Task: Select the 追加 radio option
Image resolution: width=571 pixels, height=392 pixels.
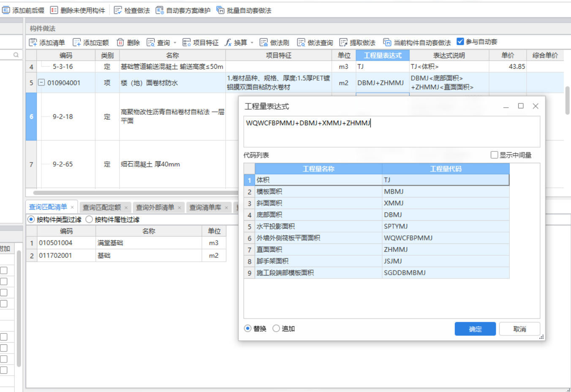Action: [x=276, y=328]
